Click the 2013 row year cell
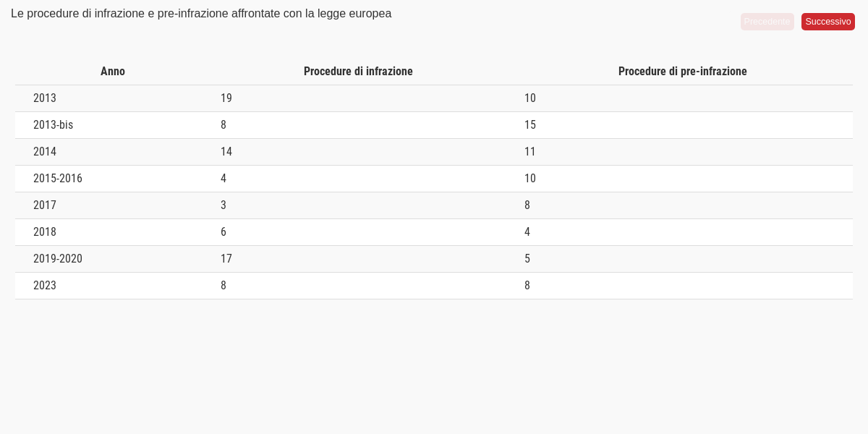This screenshot has height=434, width=868. point(45,98)
